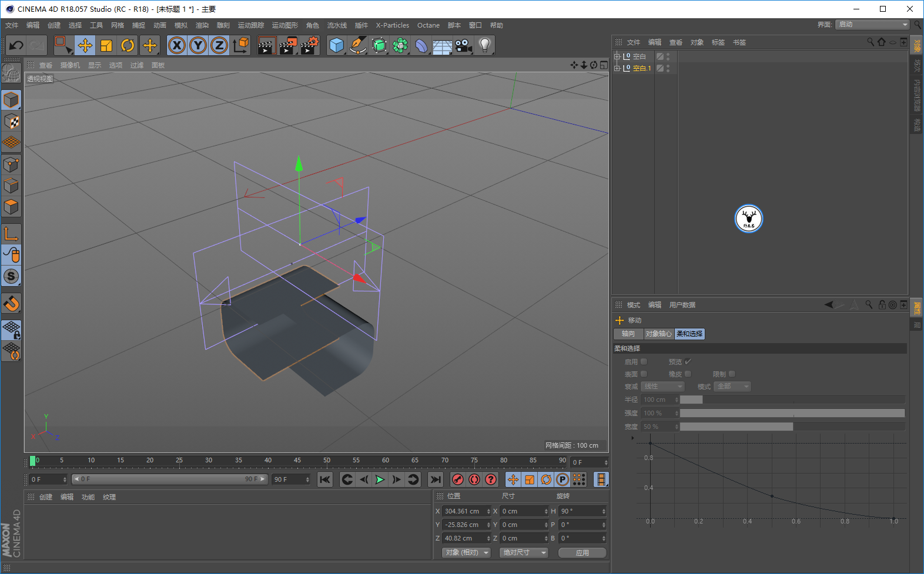Select the Live Selection tool
Screen dimensions: 924x574
(63, 45)
